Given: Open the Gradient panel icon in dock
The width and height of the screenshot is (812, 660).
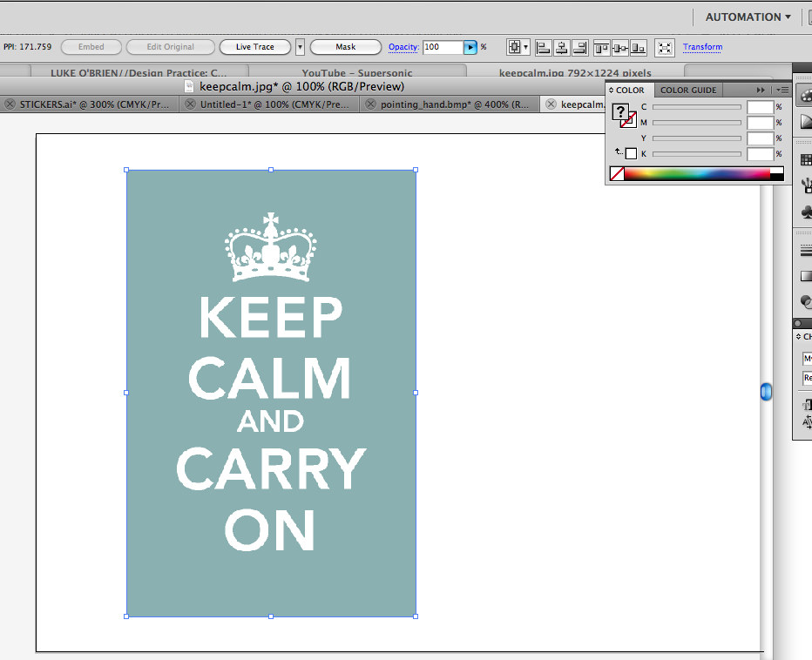Looking at the screenshot, I should (x=805, y=276).
